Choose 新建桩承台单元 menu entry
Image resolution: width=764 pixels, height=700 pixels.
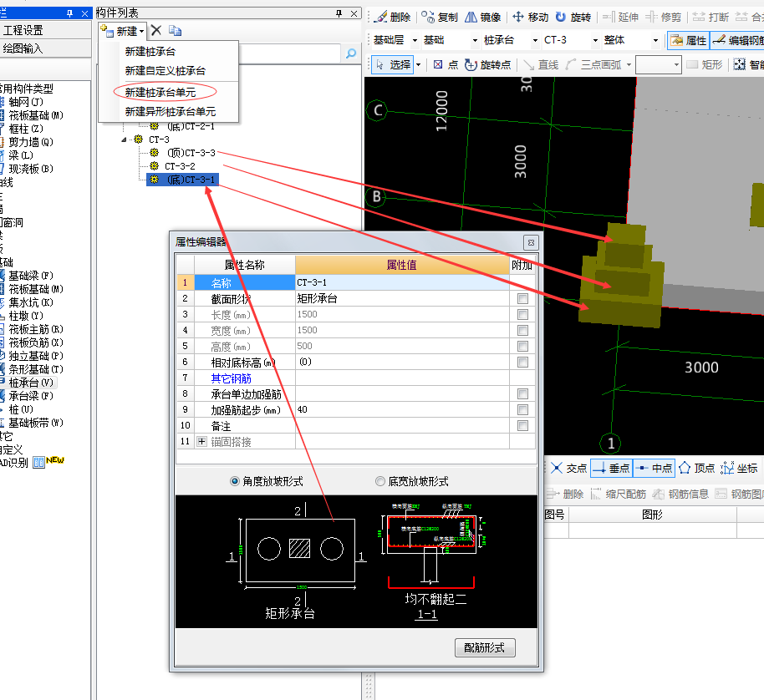tap(160, 93)
